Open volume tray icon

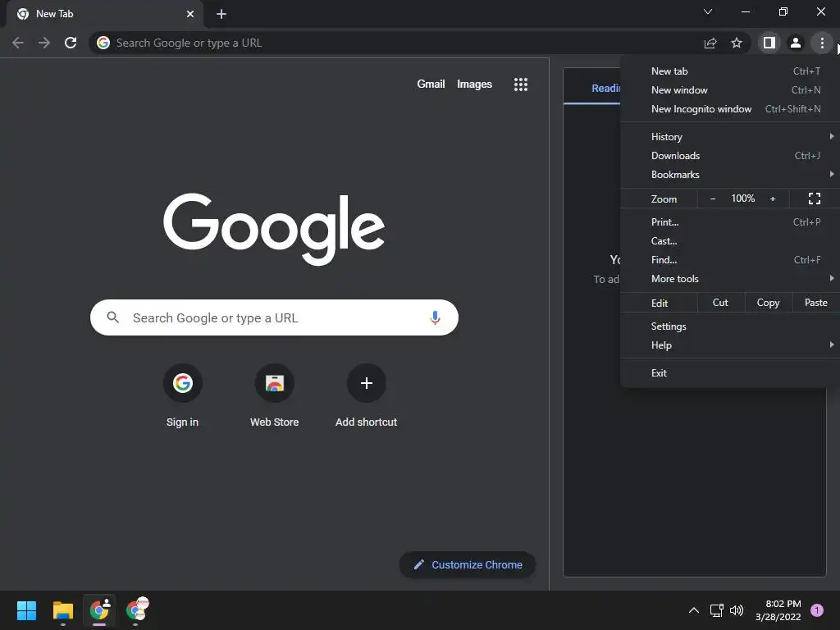tap(737, 610)
